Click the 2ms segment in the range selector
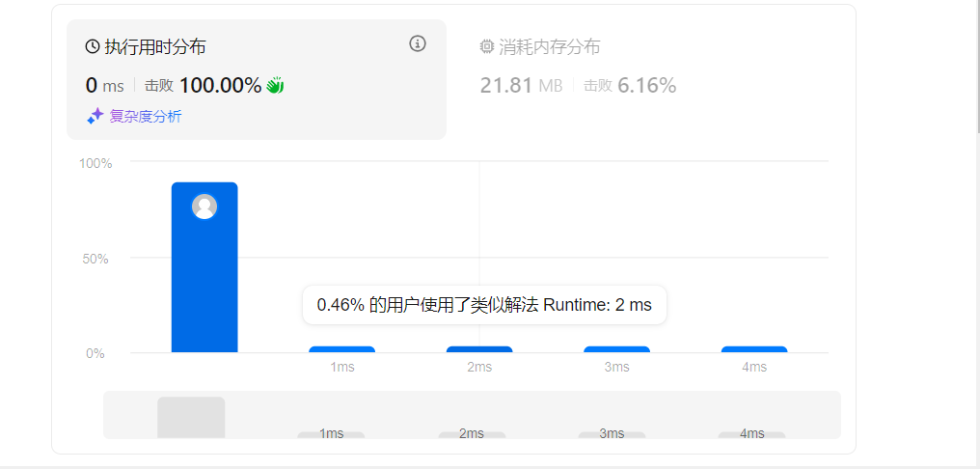 (472, 434)
